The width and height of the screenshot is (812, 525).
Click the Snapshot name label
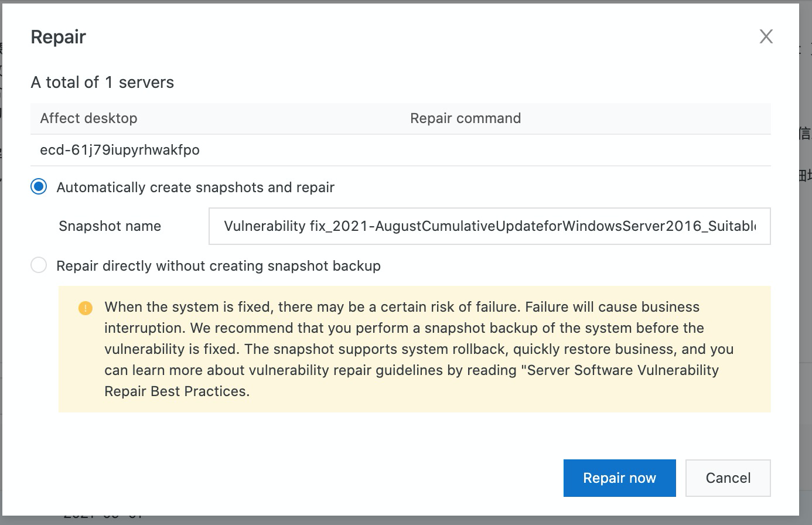(x=110, y=226)
